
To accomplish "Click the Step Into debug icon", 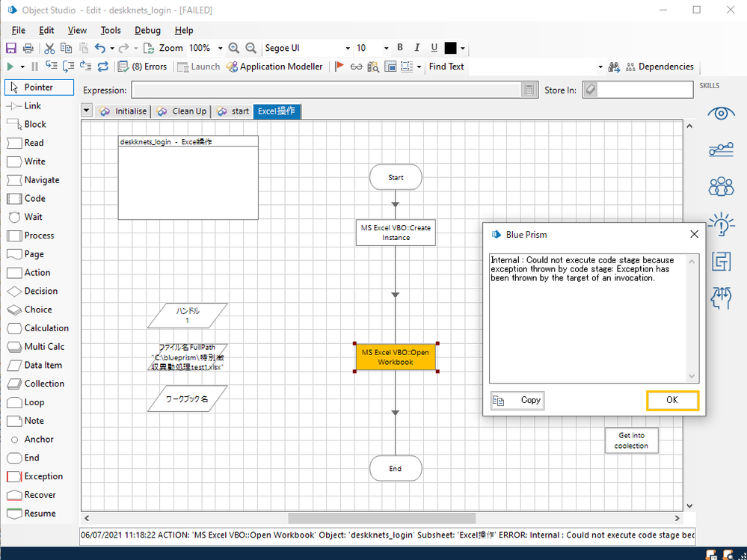I will (51, 67).
